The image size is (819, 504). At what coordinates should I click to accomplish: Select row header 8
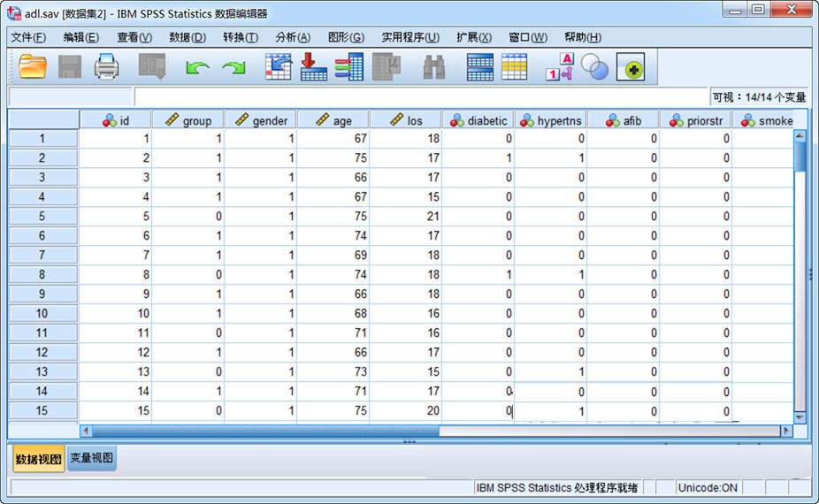[x=42, y=274]
